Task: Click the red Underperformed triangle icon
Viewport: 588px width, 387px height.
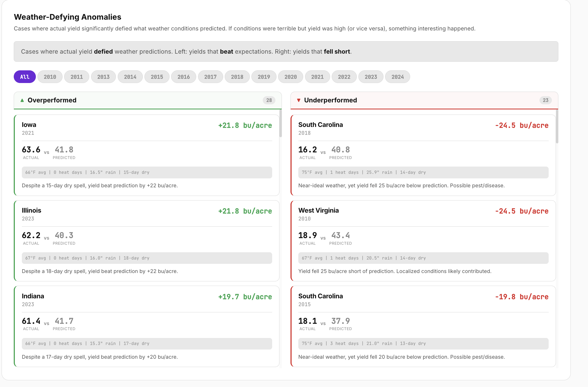Action: click(x=299, y=100)
